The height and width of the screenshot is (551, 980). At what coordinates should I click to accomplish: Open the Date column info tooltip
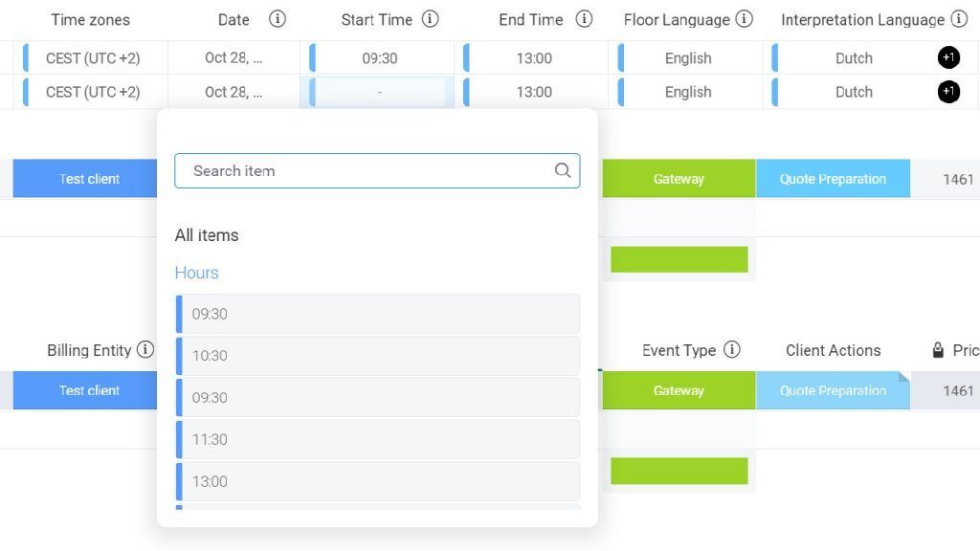(278, 18)
